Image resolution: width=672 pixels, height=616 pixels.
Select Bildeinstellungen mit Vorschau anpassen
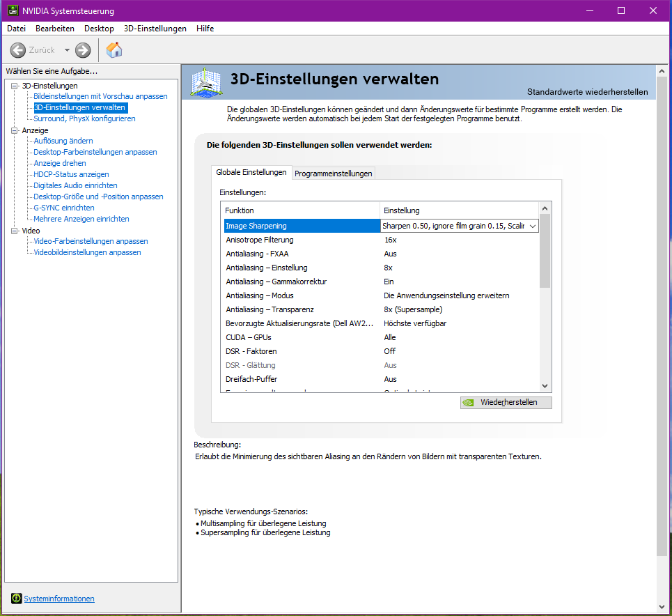(x=100, y=96)
